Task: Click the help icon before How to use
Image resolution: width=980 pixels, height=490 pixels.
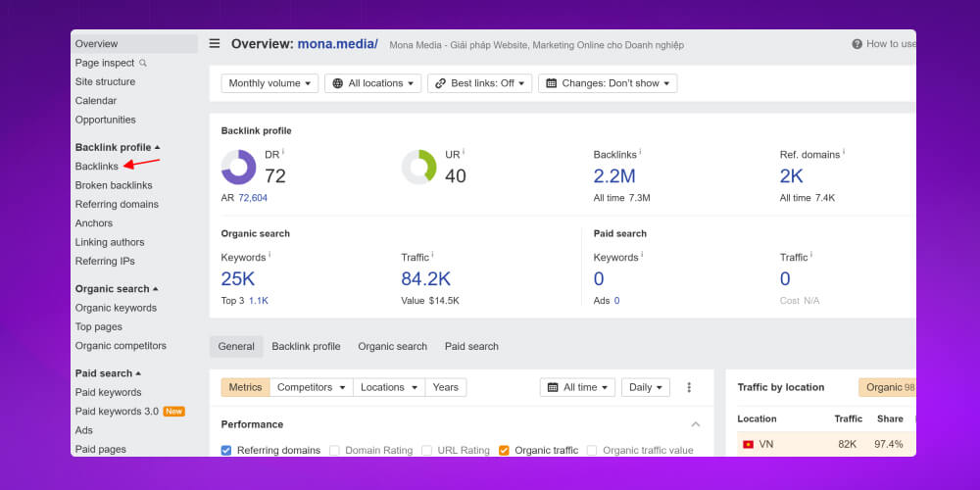Action: pos(857,44)
